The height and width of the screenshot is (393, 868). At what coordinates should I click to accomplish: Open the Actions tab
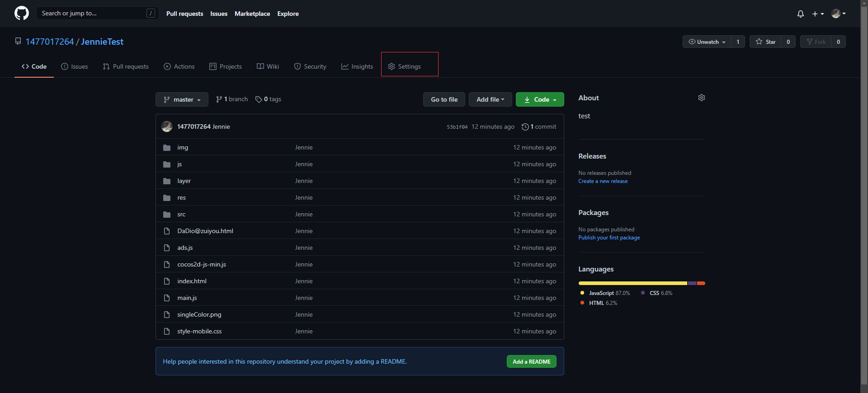pyautogui.click(x=179, y=66)
